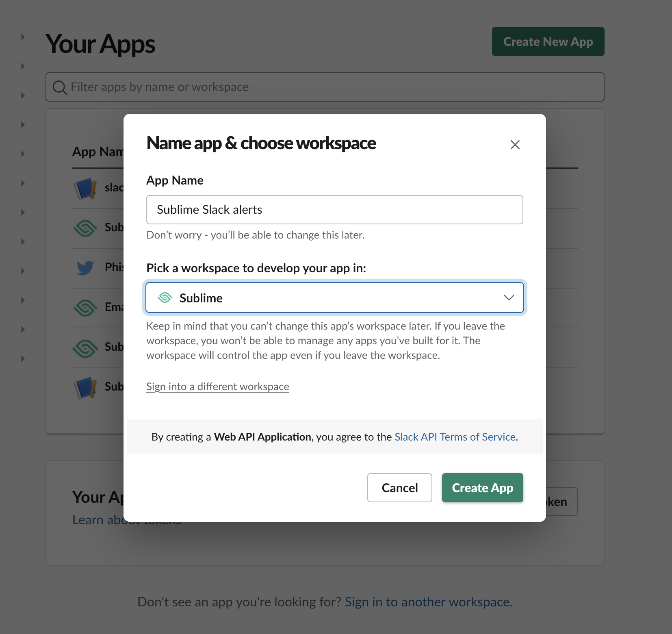Click the search magnifier icon

(60, 87)
